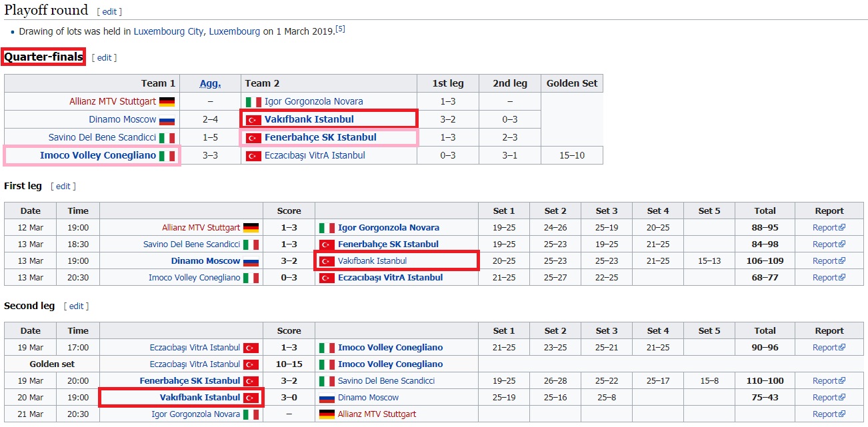Image resolution: width=868 pixels, height=427 pixels.
Task: Open Report link for Dinamo Moscow 3–2 match
Action: click(x=829, y=261)
